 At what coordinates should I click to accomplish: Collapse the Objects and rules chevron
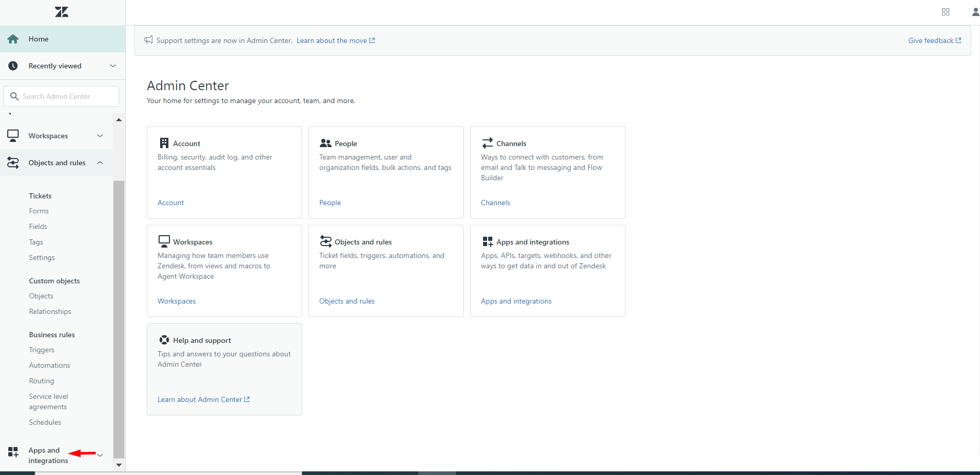100,163
